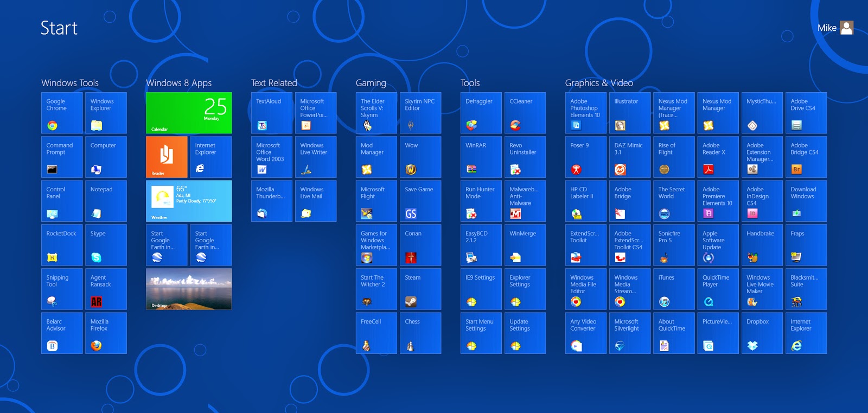The height and width of the screenshot is (413, 868).
Task: Launch the EasyBCD 2.1.2 tile
Action: (x=481, y=245)
